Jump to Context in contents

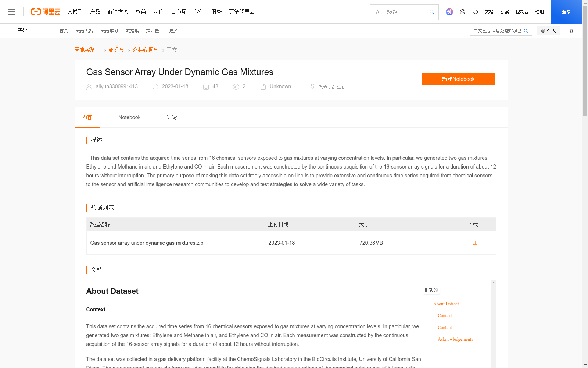pyautogui.click(x=445, y=316)
